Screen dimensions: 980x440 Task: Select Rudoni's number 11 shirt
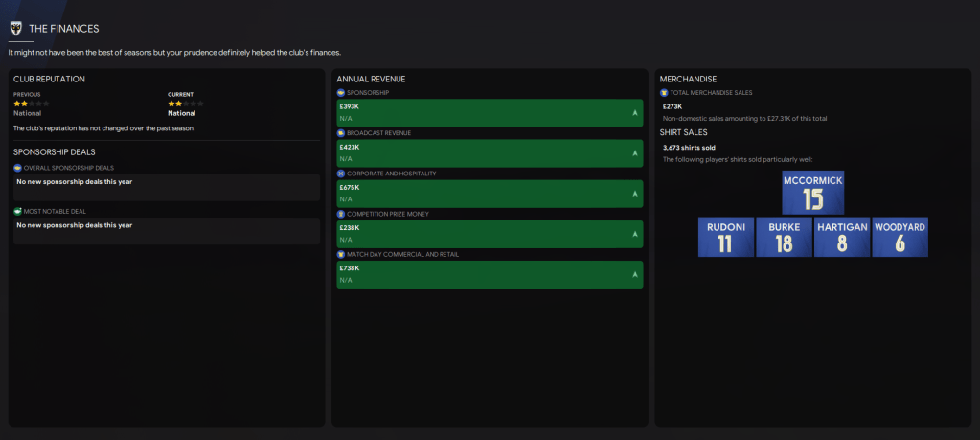(725, 237)
